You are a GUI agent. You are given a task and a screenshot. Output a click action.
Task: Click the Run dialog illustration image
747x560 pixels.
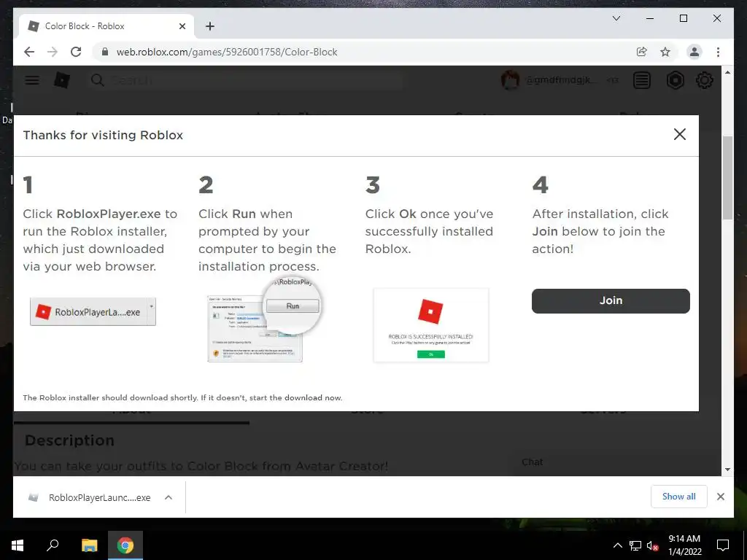click(265, 319)
